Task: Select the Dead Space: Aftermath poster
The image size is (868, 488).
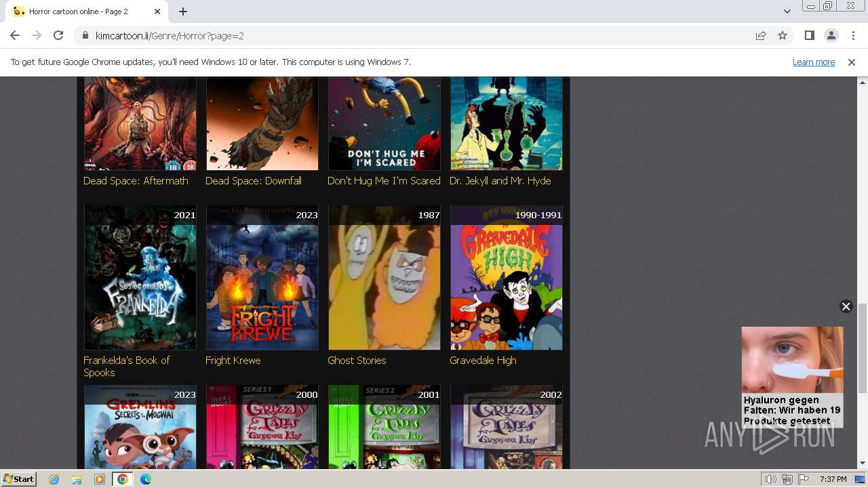Action: (140, 123)
